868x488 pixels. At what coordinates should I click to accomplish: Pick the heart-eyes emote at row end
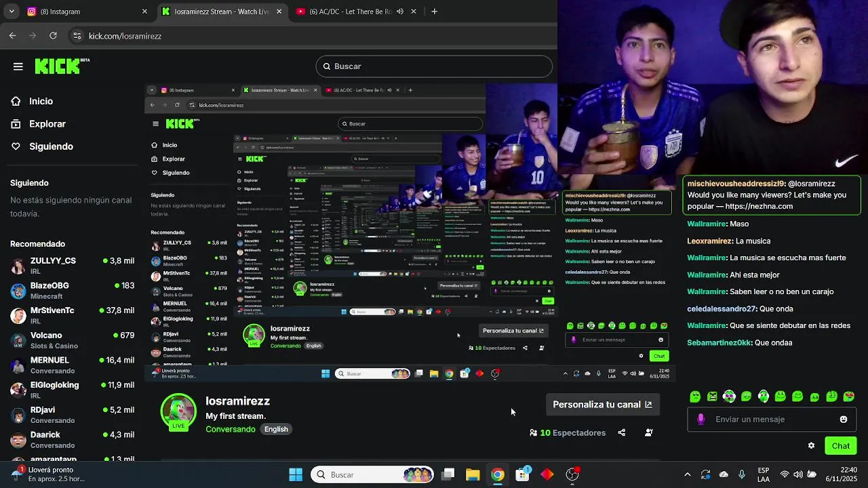[848, 396]
